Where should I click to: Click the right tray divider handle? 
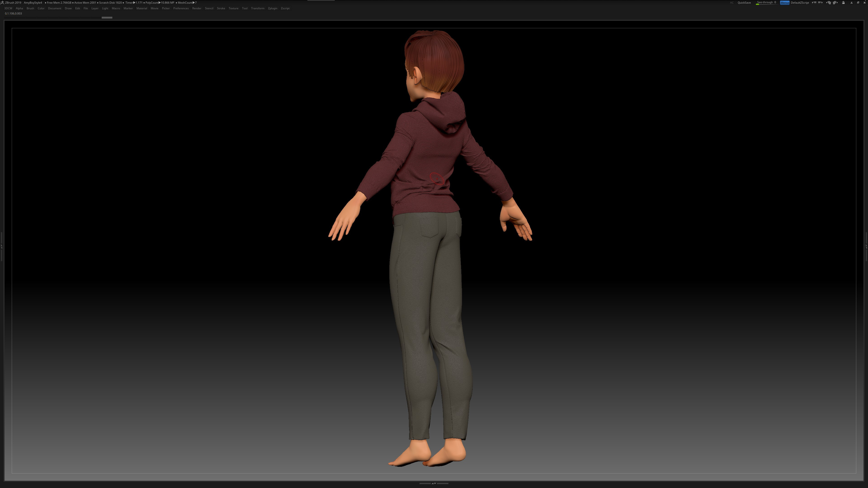click(x=866, y=247)
